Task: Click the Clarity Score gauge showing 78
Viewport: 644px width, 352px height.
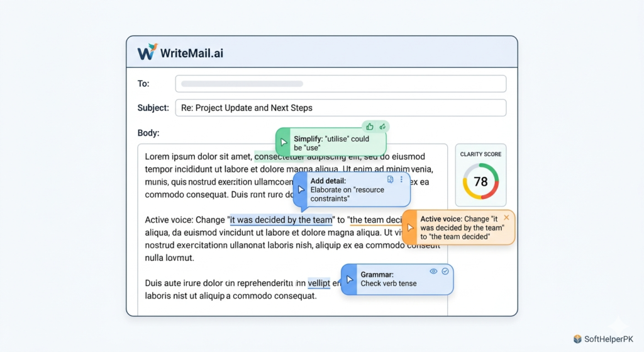Action: [480, 181]
